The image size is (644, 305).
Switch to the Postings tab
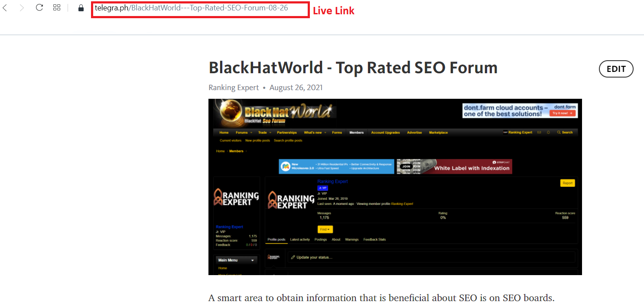(321, 240)
